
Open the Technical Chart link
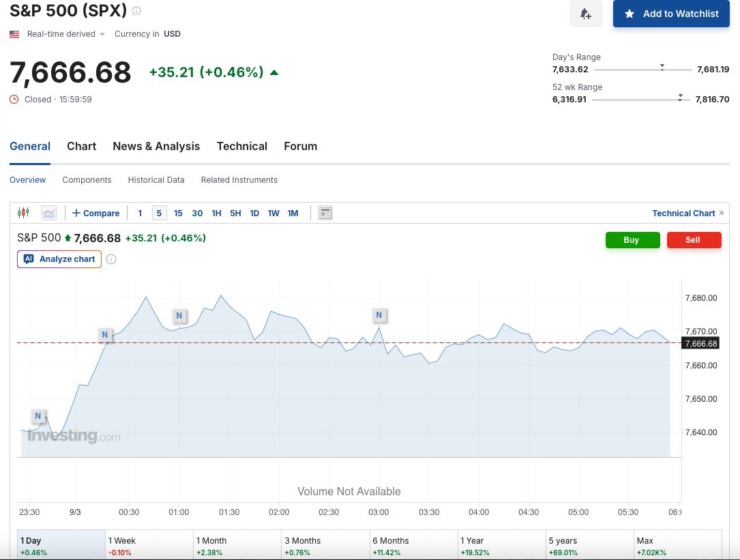coord(688,213)
